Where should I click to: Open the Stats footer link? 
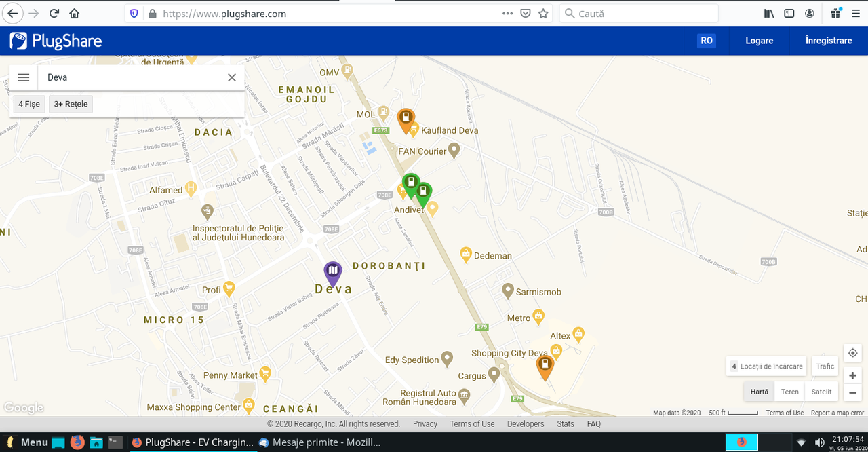coord(566,423)
